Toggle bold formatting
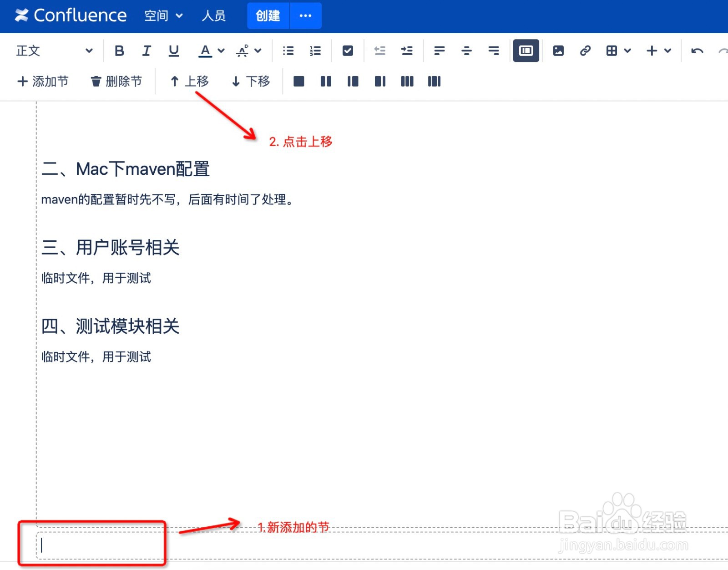The width and height of the screenshot is (728, 570). 119,51
